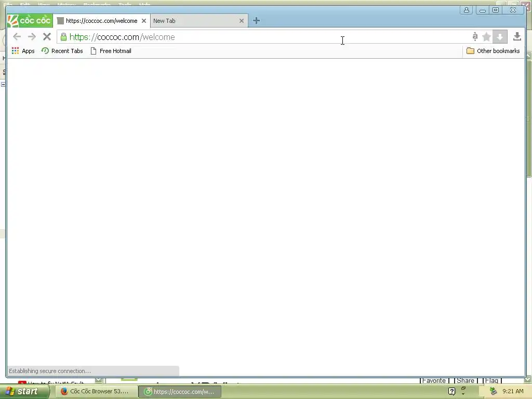Open a new tab with plus button
This screenshot has height=399, width=532.
pyautogui.click(x=257, y=21)
